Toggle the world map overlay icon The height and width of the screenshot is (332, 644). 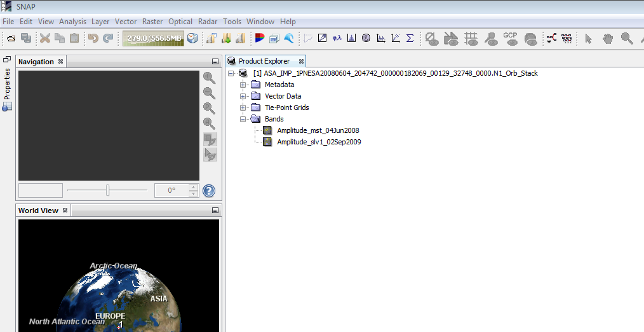(530, 39)
